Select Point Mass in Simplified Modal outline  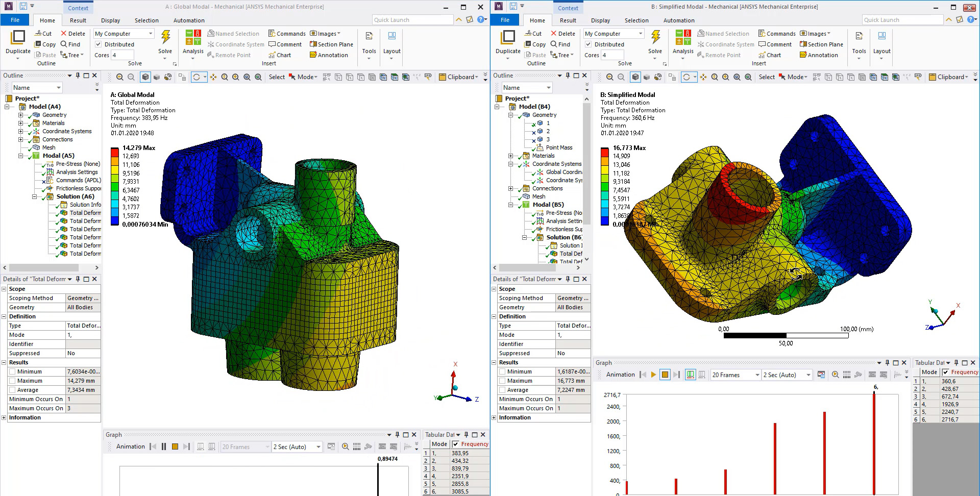click(559, 147)
